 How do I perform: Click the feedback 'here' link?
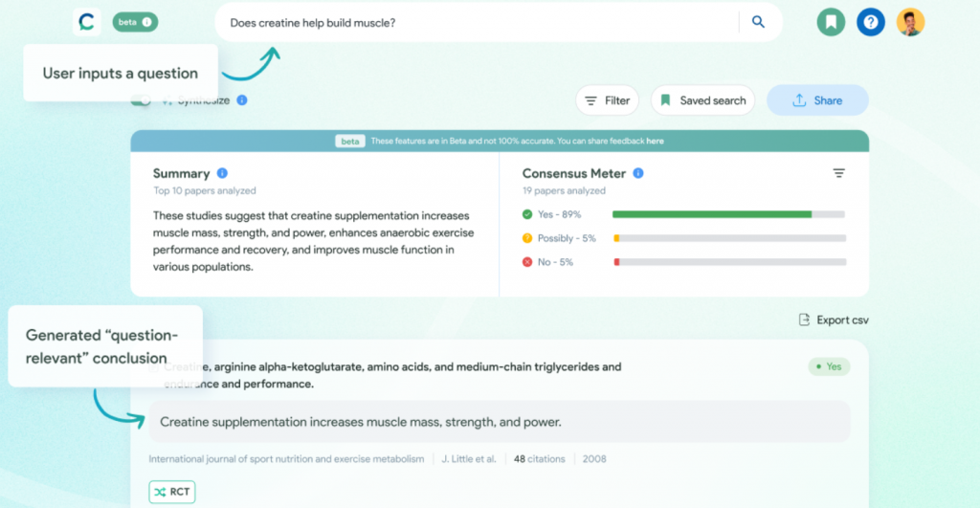click(655, 141)
